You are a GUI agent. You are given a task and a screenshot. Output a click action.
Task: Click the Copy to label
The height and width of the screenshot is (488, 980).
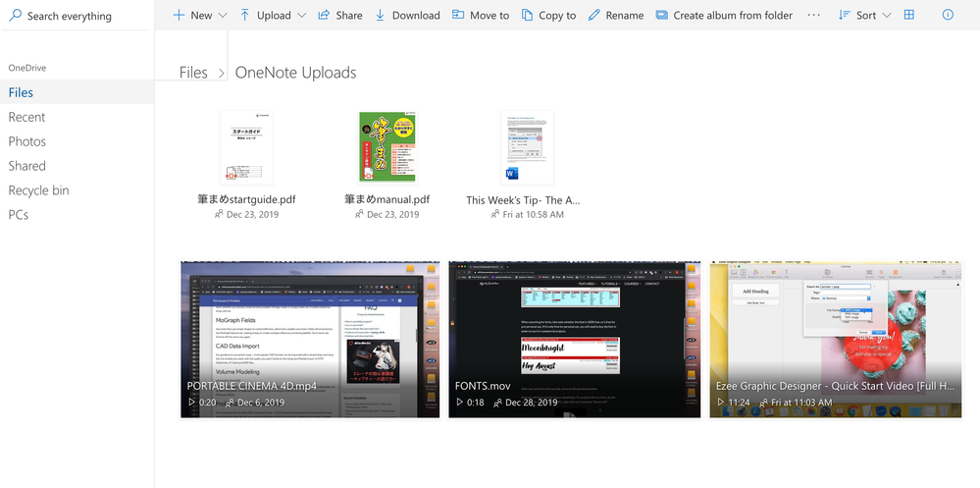(x=557, y=16)
